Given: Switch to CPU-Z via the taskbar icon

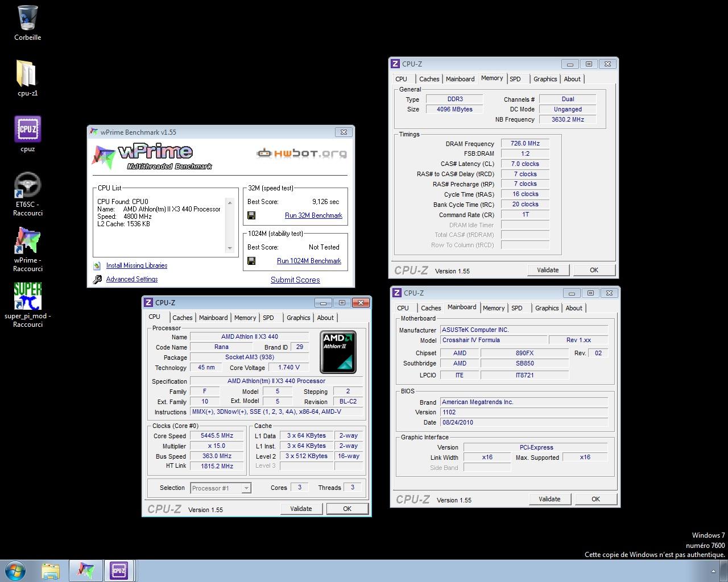Looking at the screenshot, I should coord(119,571).
